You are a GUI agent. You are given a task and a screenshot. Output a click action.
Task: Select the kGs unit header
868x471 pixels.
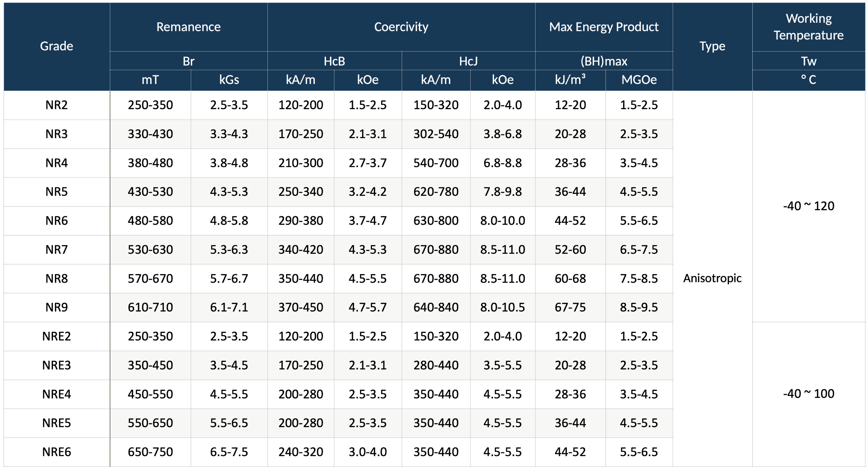229,80
